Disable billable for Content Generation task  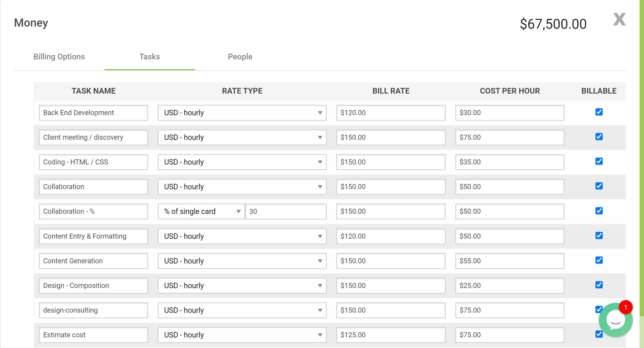click(x=599, y=260)
